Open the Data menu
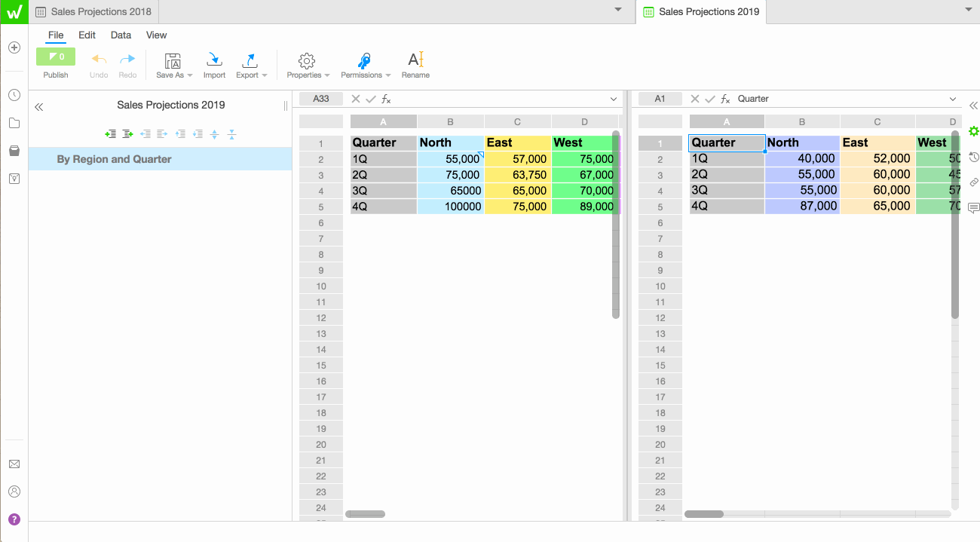The height and width of the screenshot is (542, 980). (x=121, y=35)
